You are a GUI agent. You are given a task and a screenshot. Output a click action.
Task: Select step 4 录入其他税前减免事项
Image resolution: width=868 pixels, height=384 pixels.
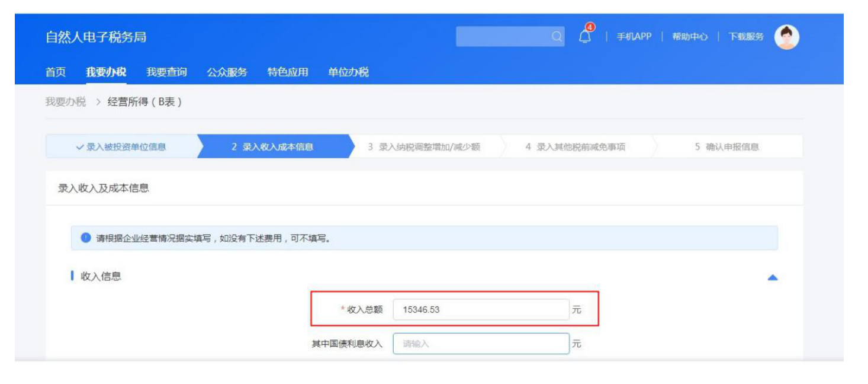(x=576, y=147)
